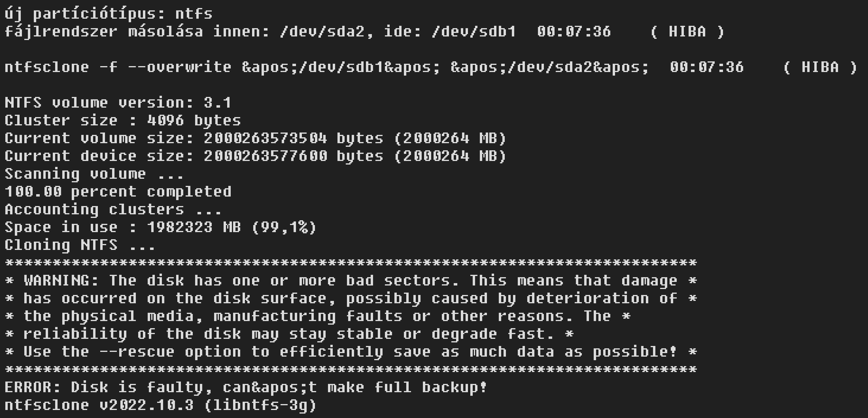
Task: Click the HIBA status on the ntfsclone line
Action: [820, 67]
